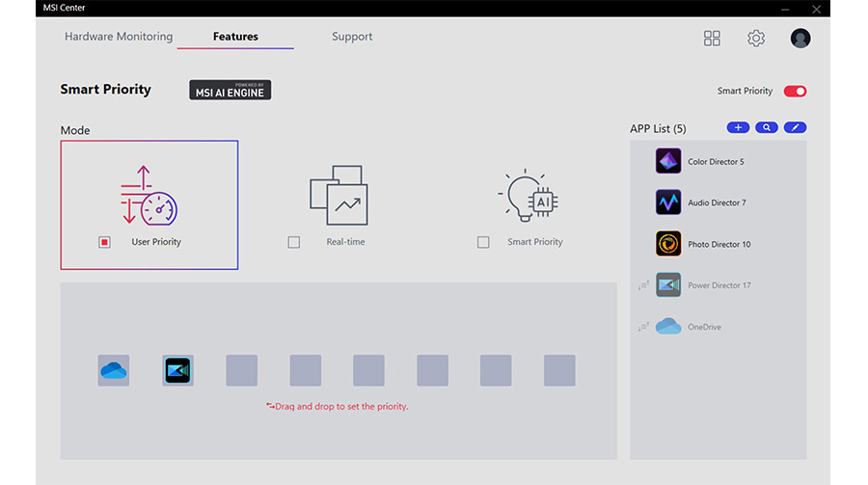The height and width of the screenshot is (485, 868).
Task: Check the User Priority mode checkbox
Action: tap(104, 242)
